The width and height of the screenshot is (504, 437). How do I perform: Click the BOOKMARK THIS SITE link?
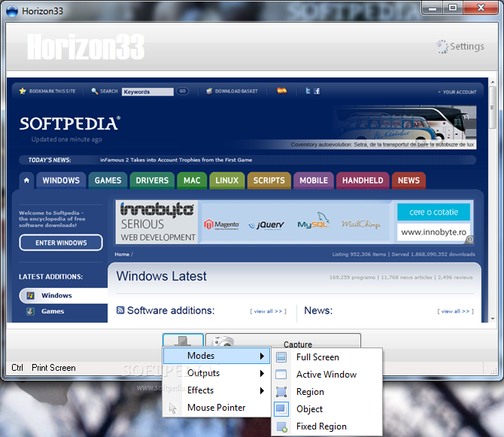[53, 91]
